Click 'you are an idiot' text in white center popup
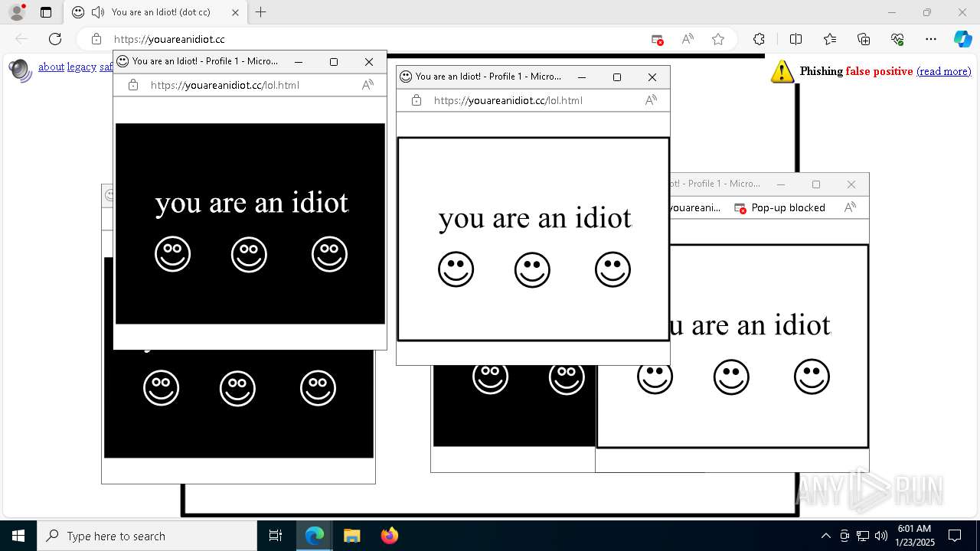Image resolution: width=980 pixels, height=551 pixels. point(535,218)
